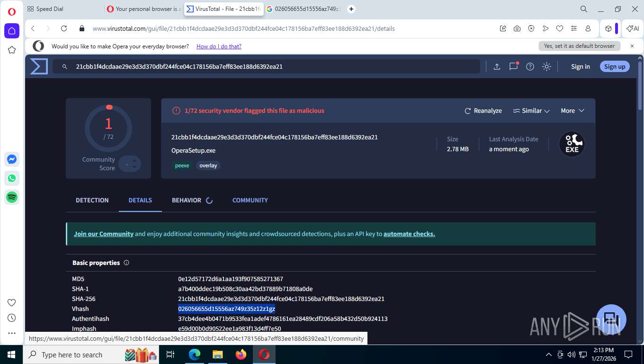Click the VirusTotal logo
Viewport: 644px width, 364px height.
[x=39, y=66]
